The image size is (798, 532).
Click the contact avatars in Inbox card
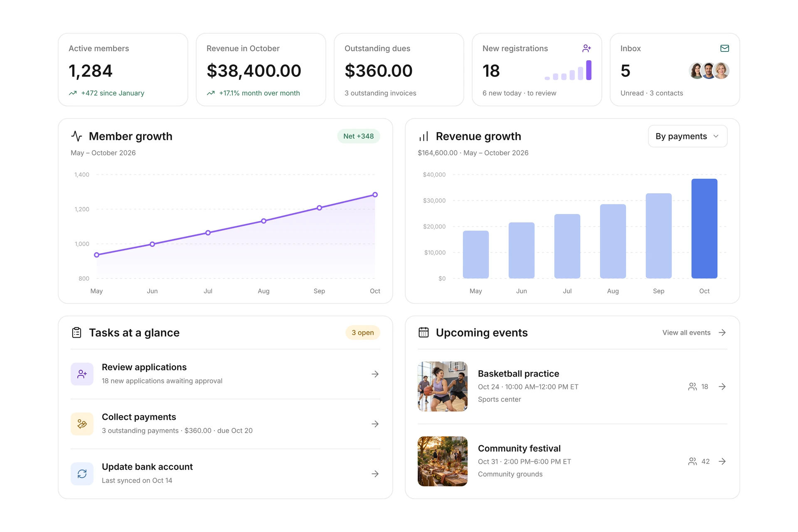[x=709, y=71]
